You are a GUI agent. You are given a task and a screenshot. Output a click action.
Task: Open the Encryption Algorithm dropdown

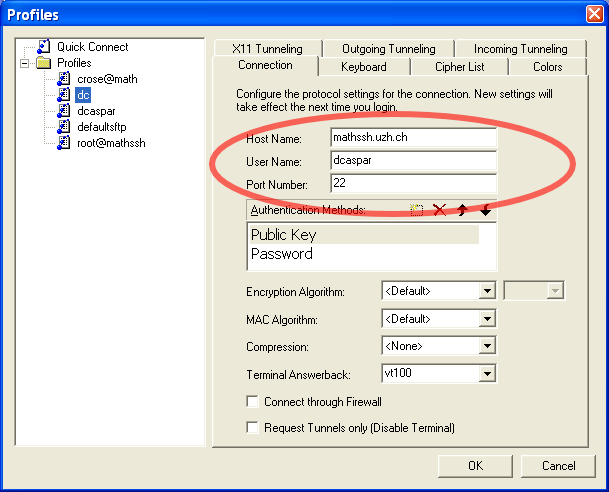coord(487,291)
